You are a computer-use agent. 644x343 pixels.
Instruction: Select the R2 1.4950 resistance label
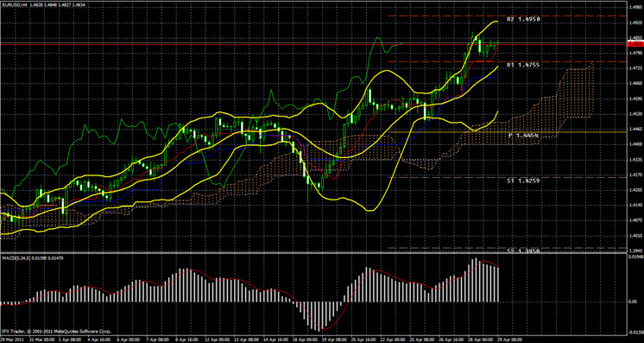(x=523, y=19)
